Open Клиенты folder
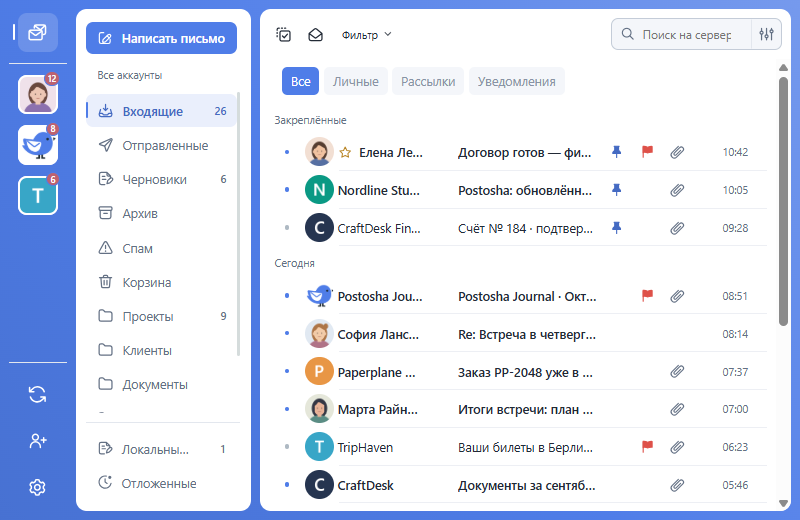This screenshot has height=520, width=800. point(161,351)
